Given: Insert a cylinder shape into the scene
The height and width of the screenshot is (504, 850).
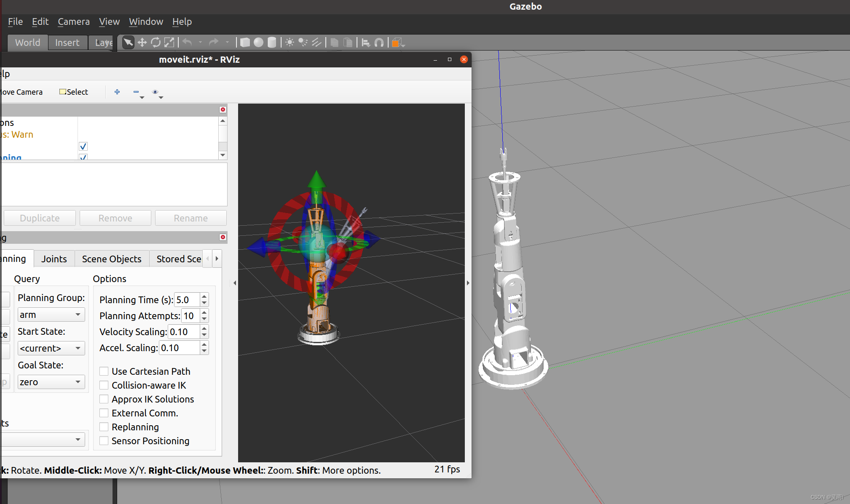Looking at the screenshot, I should click(x=272, y=43).
